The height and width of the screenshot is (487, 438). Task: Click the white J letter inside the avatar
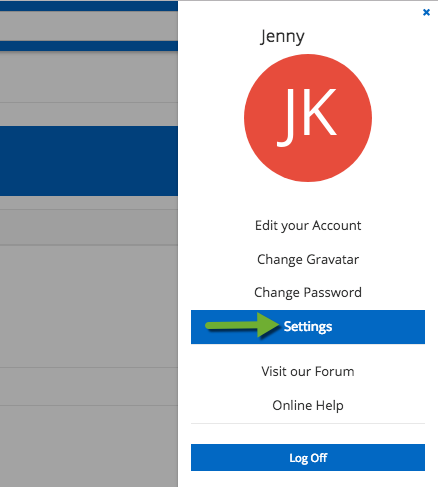coord(286,117)
